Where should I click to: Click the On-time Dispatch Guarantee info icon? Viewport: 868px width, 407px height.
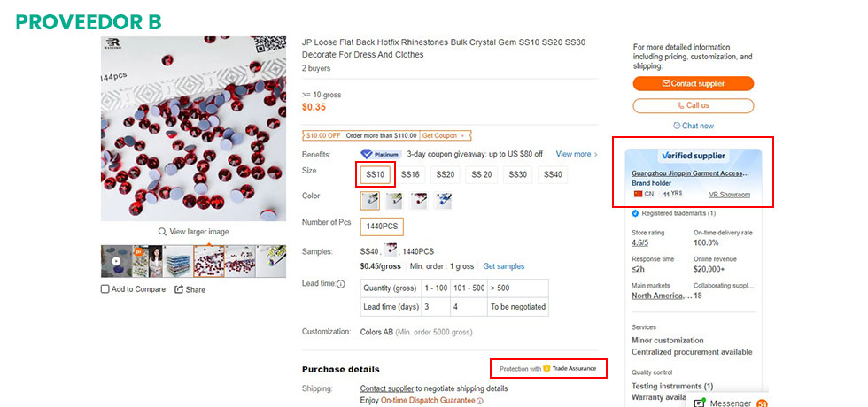click(x=480, y=401)
